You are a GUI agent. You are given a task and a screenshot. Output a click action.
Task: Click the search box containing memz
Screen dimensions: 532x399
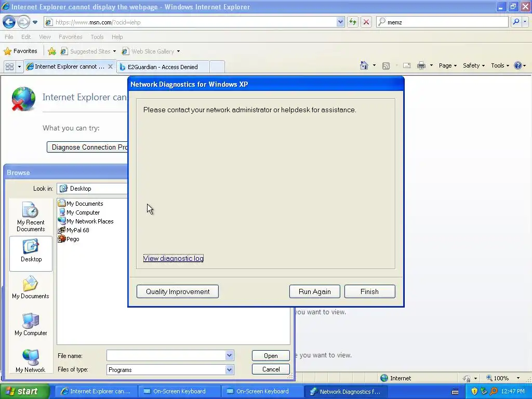[443, 22]
